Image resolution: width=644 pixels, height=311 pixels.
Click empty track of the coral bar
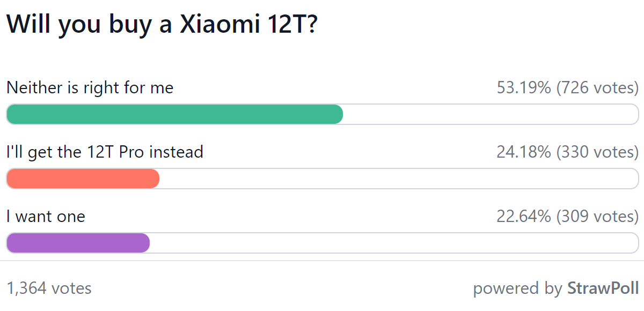399,179
